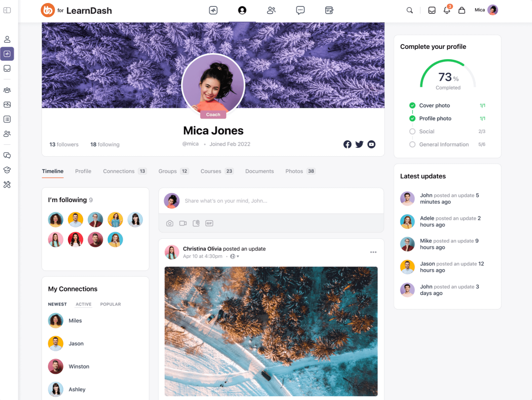The height and width of the screenshot is (400, 532).
Task: Open Mica's Facebook profile icon
Action: click(x=347, y=144)
